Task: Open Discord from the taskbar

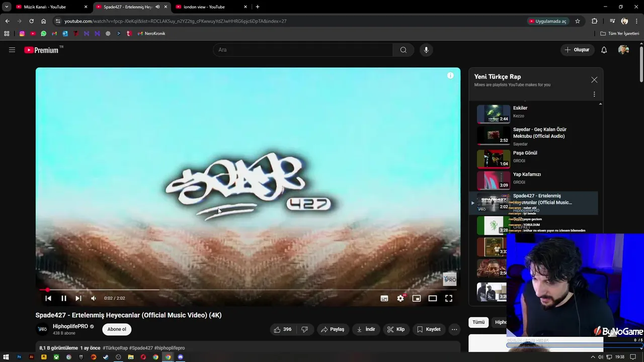Action: (180, 357)
